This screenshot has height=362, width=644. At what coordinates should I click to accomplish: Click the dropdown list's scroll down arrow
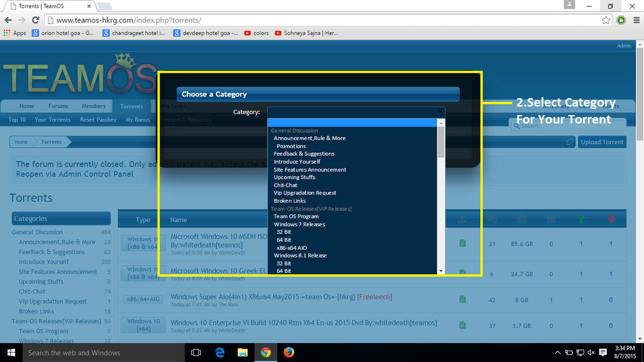[x=441, y=271]
